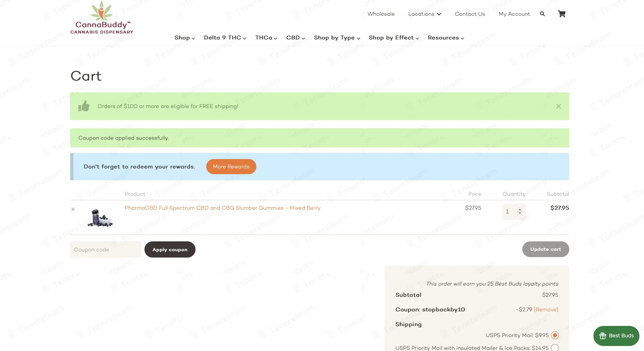This screenshot has height=351, width=644.
Task: Click the gummies quantity stepper arrows
Action: (520, 211)
